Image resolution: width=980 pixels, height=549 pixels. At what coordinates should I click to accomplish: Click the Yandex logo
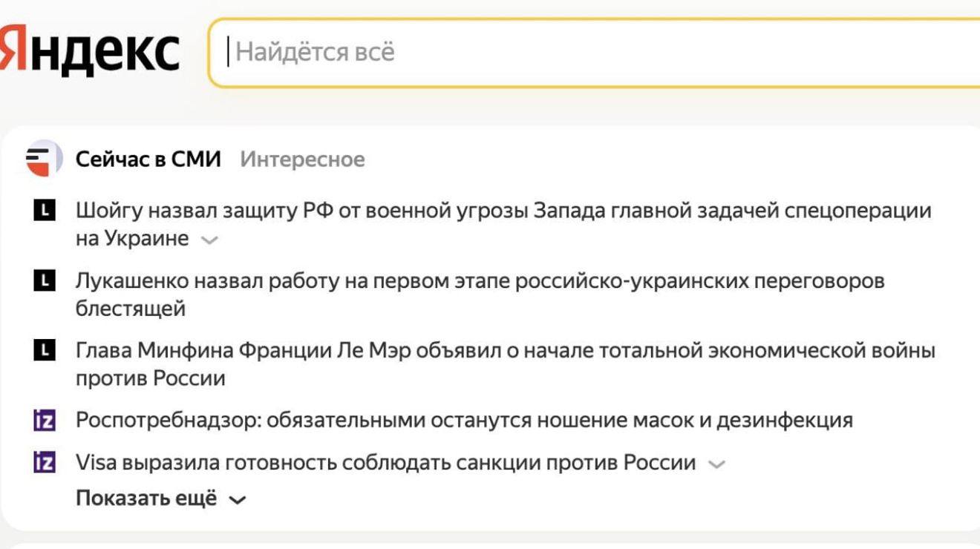[89, 52]
